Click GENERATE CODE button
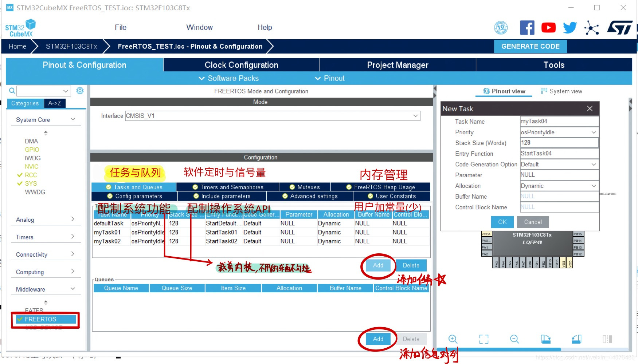638x364 pixels. [530, 46]
